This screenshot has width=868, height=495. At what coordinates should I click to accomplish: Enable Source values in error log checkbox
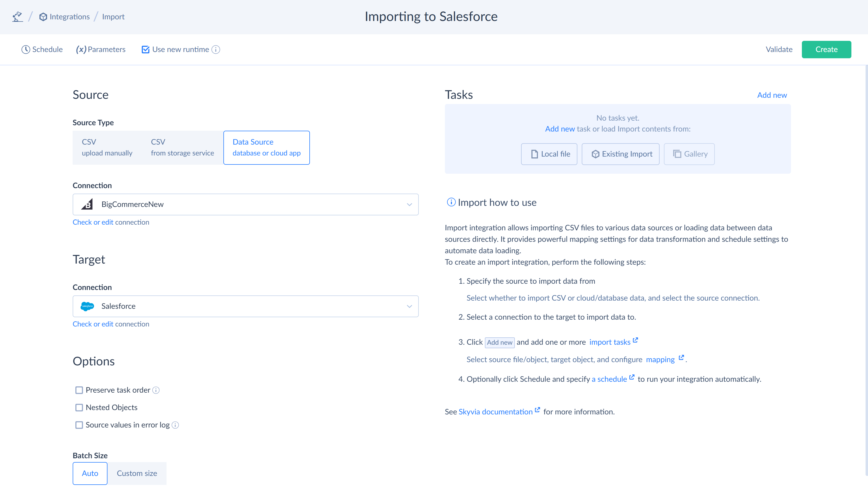79,425
